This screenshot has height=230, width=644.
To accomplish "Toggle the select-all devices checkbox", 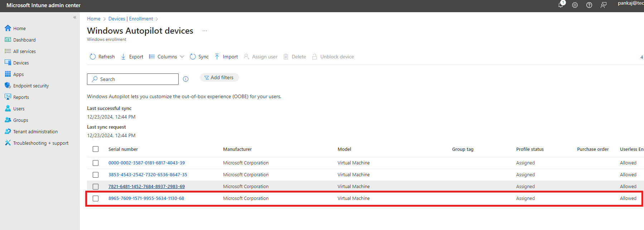I will (96, 149).
